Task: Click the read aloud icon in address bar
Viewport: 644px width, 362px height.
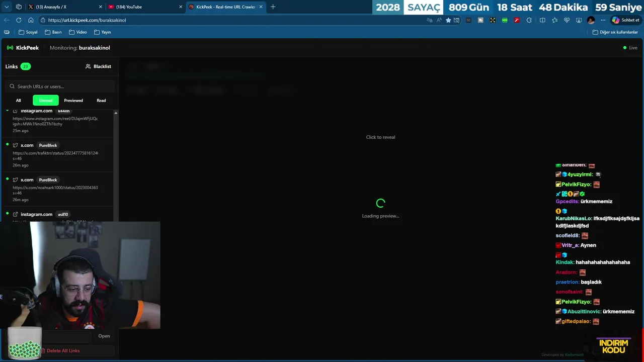Action: [x=439, y=20]
